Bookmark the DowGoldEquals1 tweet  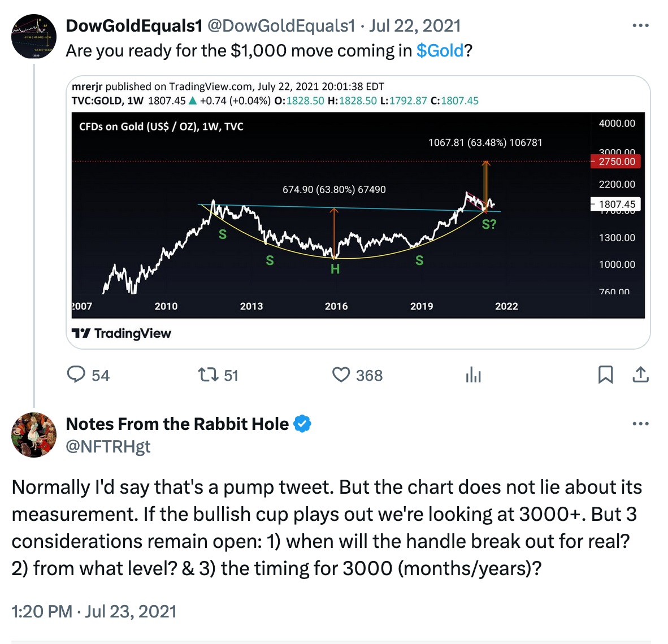point(605,375)
